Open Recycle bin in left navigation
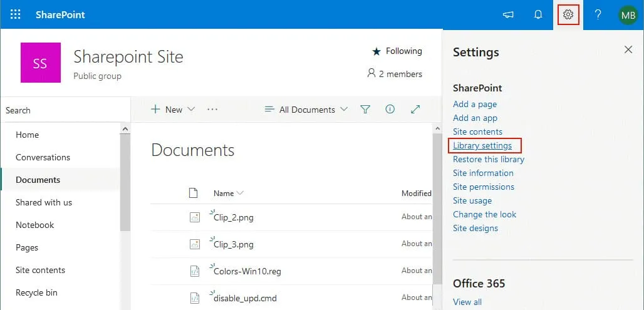 click(x=36, y=292)
